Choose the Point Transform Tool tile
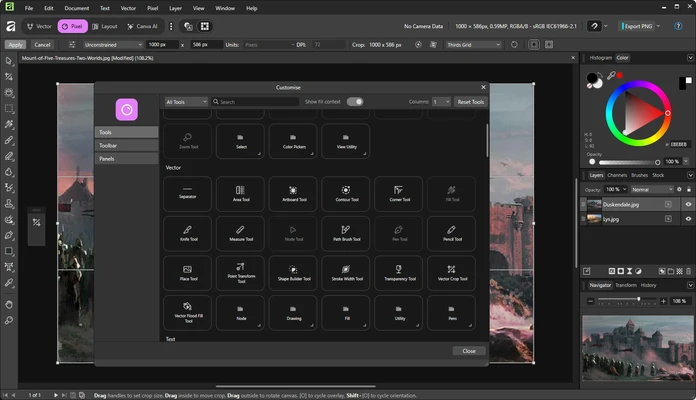This screenshot has width=696, height=400. (240, 273)
